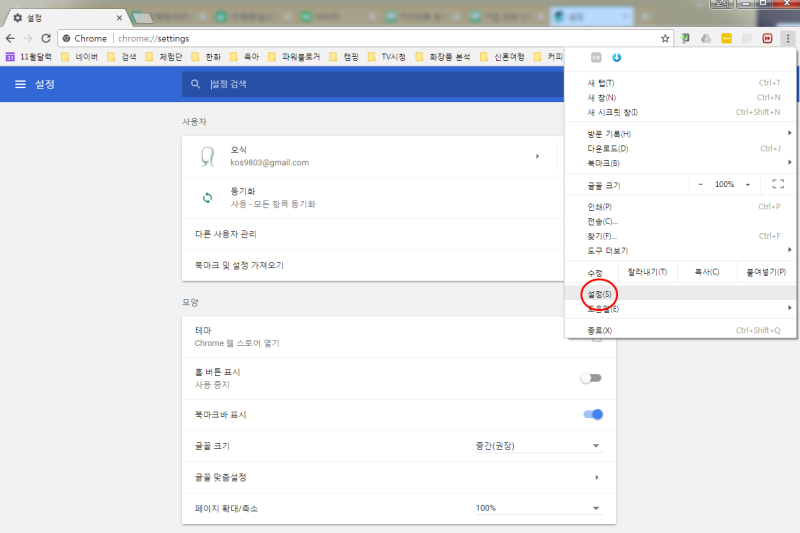Click the magnifier icon in settings search

(195, 84)
